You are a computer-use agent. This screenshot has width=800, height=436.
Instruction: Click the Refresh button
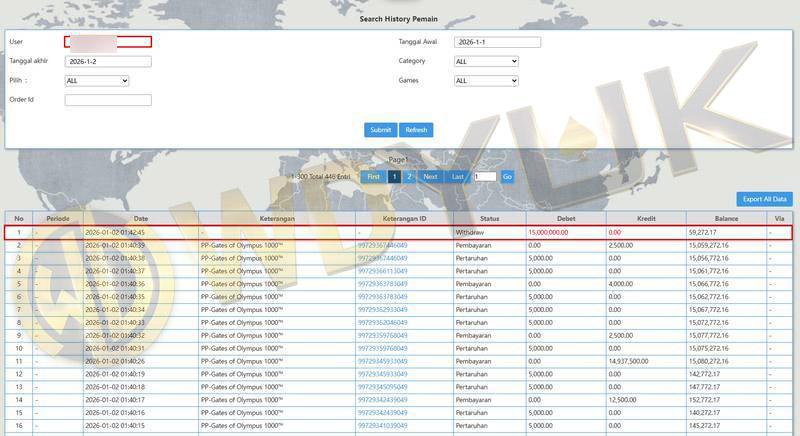[416, 130]
